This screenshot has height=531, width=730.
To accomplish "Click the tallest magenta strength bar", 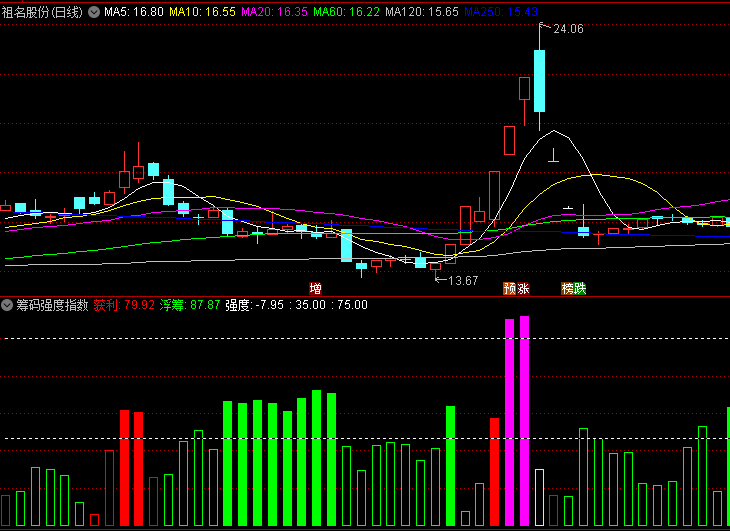I will tap(524, 421).
